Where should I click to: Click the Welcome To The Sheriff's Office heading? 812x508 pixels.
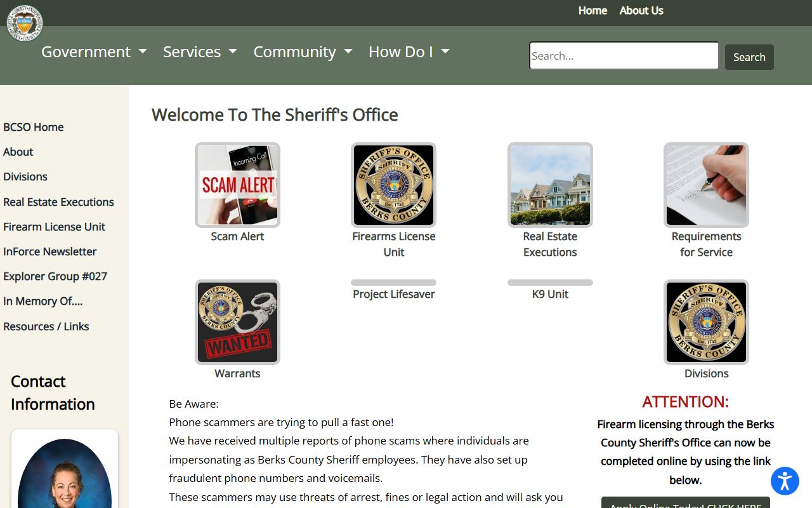[275, 115]
